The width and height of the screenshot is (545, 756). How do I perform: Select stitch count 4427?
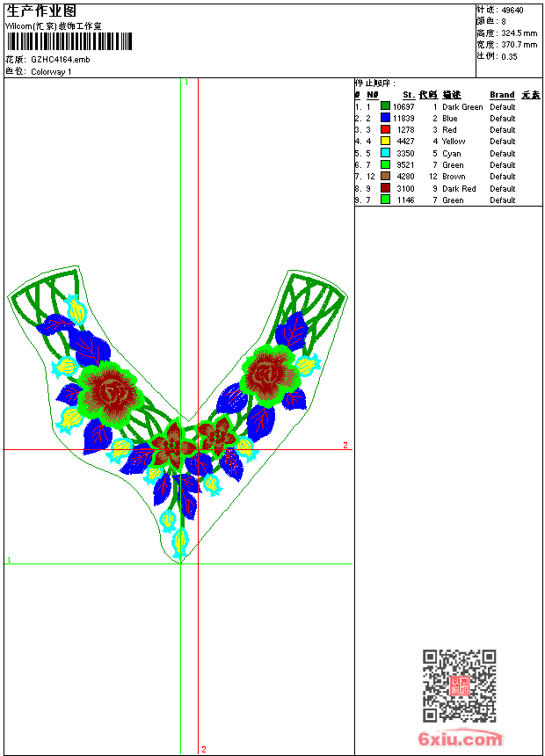(x=405, y=142)
